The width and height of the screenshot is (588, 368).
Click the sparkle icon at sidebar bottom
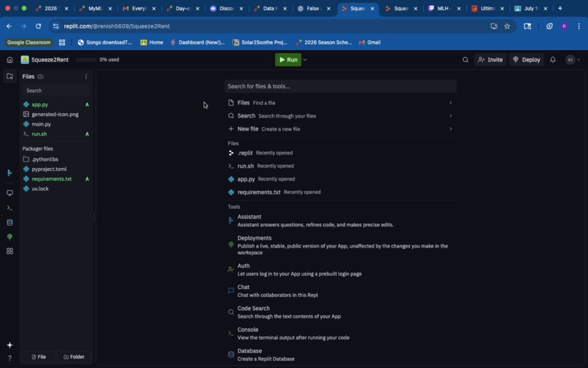pyautogui.click(x=9, y=345)
